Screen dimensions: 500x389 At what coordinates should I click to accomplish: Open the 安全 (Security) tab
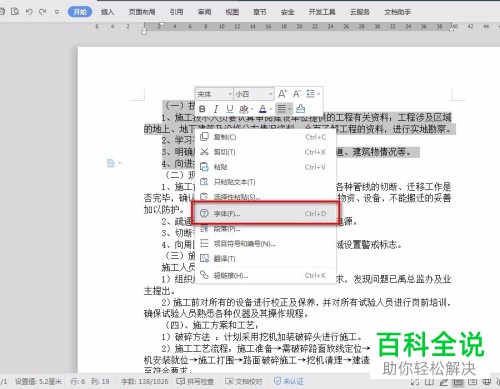pos(287,12)
